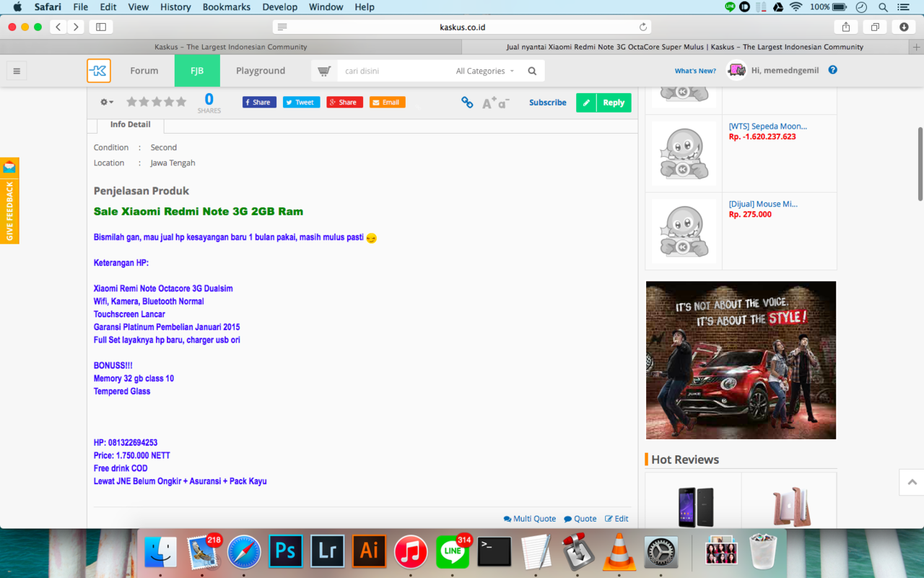Click the scroll-to-top arrow button
The height and width of the screenshot is (578, 924).
(912, 482)
